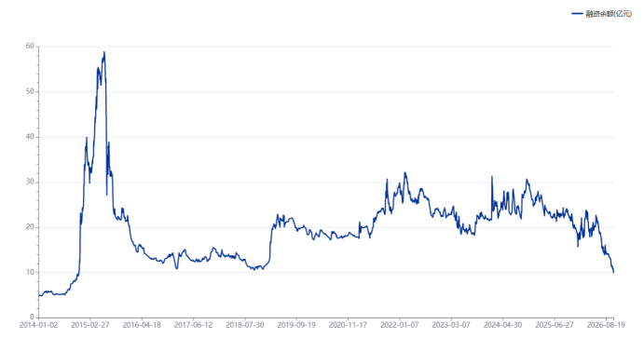This screenshot has height=352, width=644.
Task: Click the 10 y-axis value label
Action: click(x=30, y=272)
